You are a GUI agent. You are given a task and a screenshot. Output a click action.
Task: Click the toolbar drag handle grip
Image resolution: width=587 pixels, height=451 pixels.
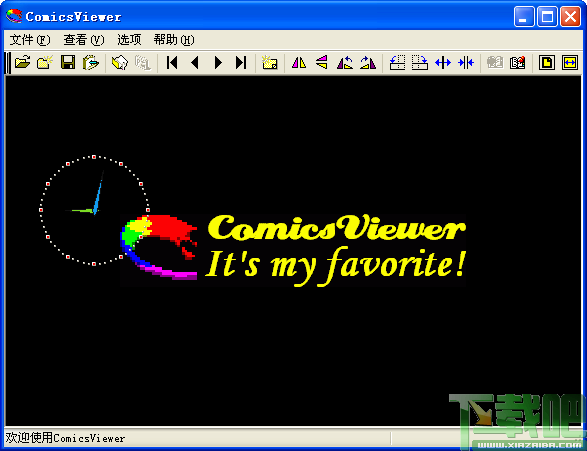point(8,63)
